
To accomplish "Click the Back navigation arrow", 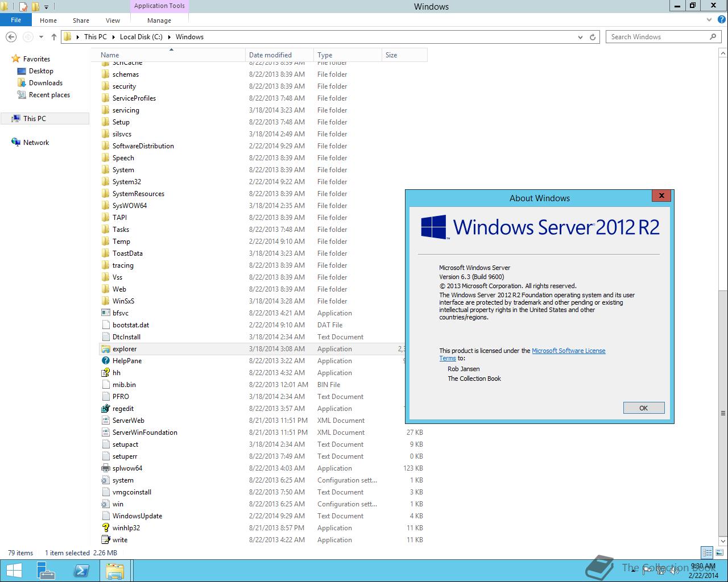I will pos(11,37).
